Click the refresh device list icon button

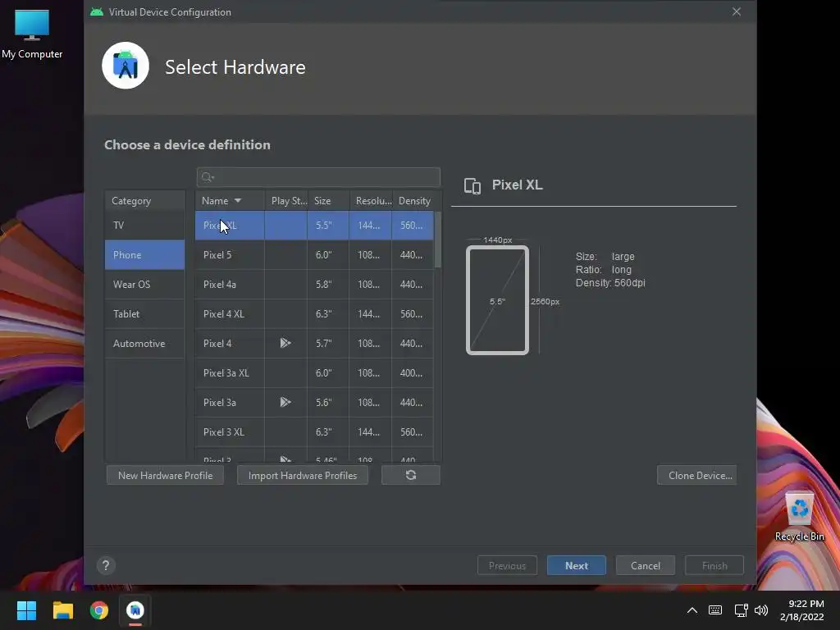(x=411, y=475)
